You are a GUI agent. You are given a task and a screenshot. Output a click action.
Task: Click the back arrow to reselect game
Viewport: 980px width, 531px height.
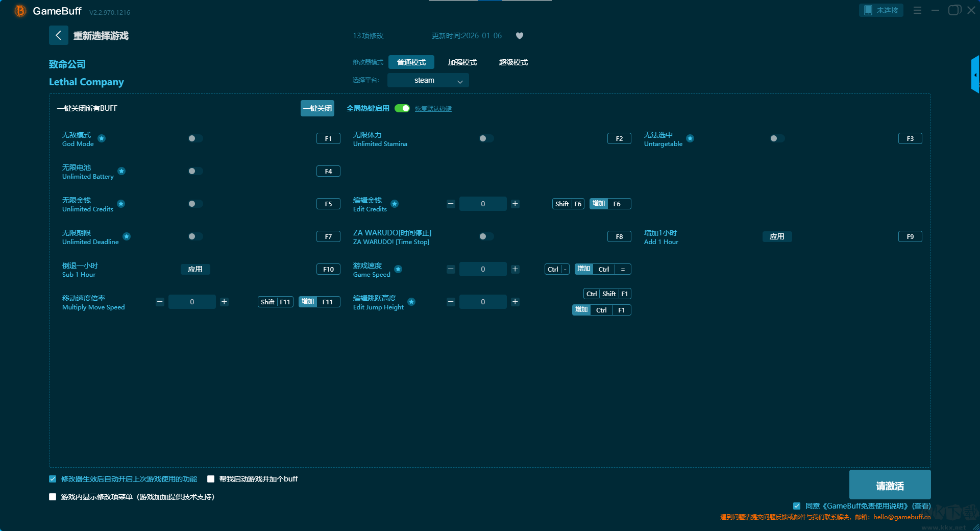coord(58,35)
